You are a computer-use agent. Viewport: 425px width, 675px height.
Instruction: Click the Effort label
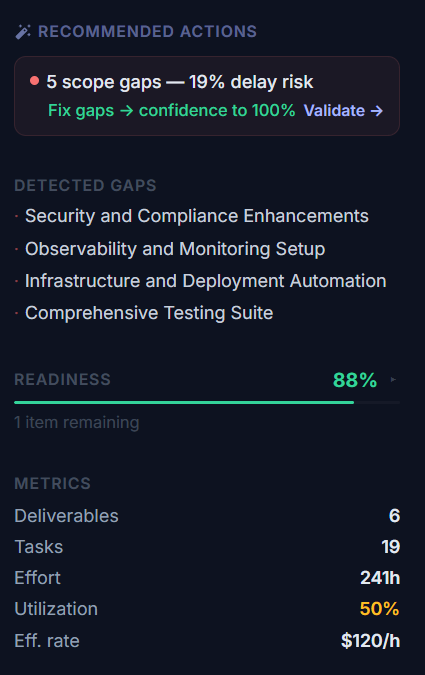(37, 578)
